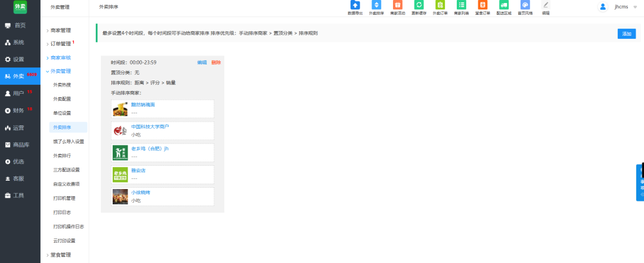Open the 首页风格 palette icon
The height and width of the screenshot is (263, 644).
tap(525, 5)
